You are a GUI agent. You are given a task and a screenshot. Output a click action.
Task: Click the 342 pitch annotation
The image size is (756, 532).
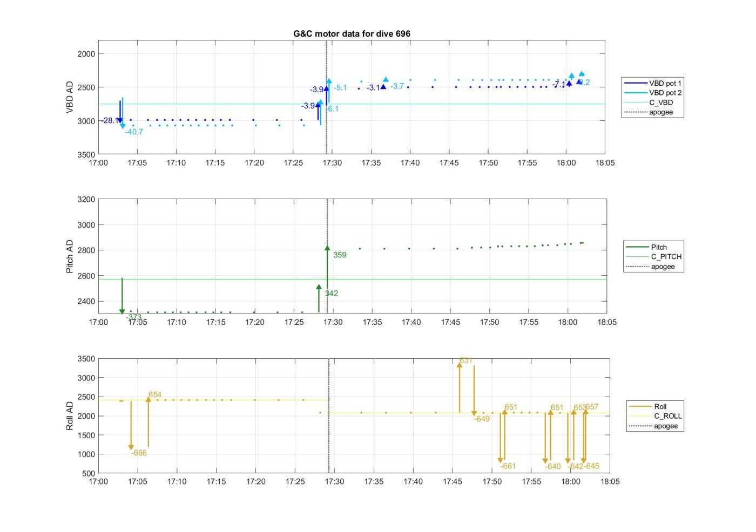[x=331, y=294]
